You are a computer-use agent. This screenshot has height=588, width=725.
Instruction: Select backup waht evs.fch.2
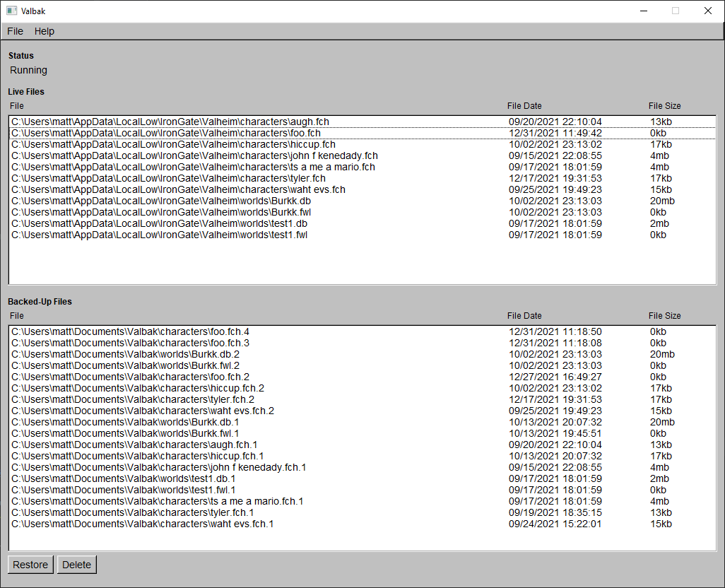point(362,411)
